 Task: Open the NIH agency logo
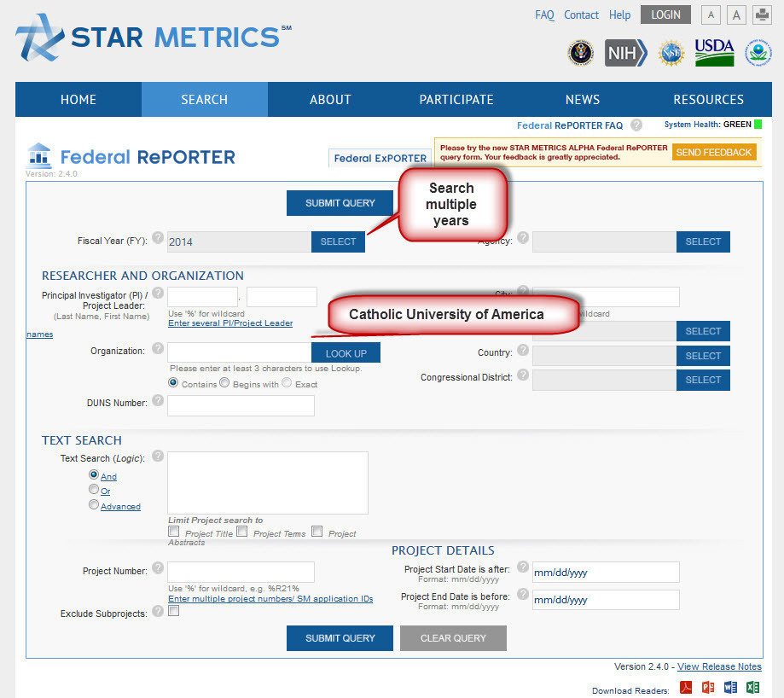[625, 53]
